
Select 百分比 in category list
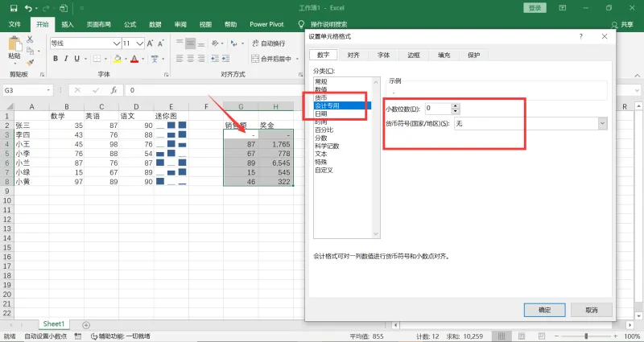tap(324, 130)
